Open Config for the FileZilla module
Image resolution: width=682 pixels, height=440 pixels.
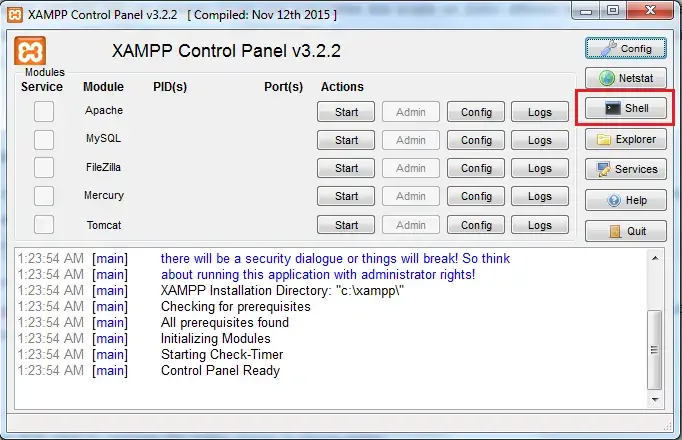[x=476, y=168]
